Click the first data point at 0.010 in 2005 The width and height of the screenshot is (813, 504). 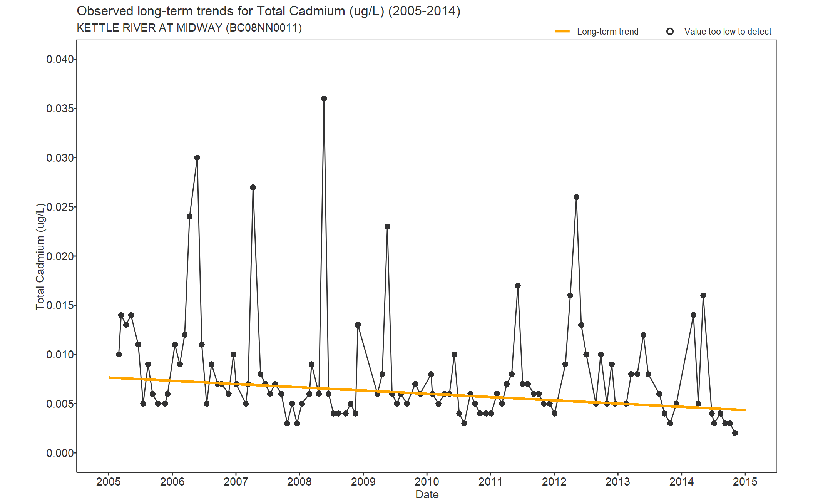coord(119,355)
